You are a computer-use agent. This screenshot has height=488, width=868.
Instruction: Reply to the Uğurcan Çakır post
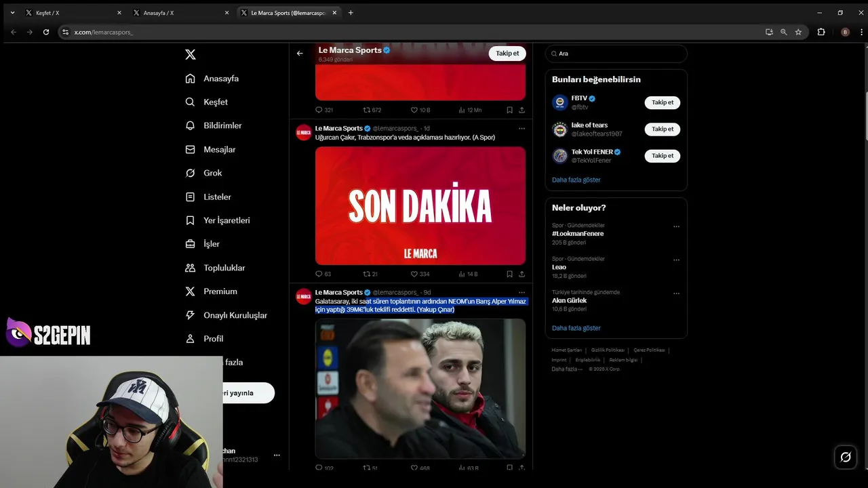point(319,274)
